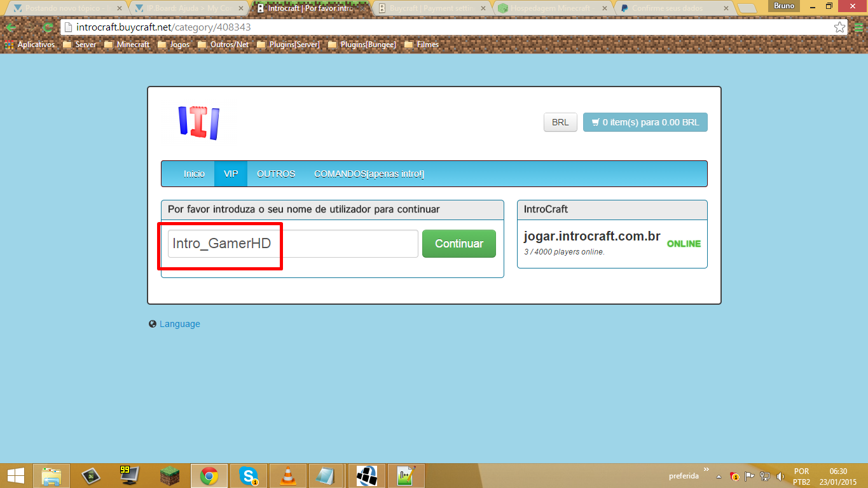Click the POR PTB2 language indicator
The image size is (868, 488).
coord(801,477)
